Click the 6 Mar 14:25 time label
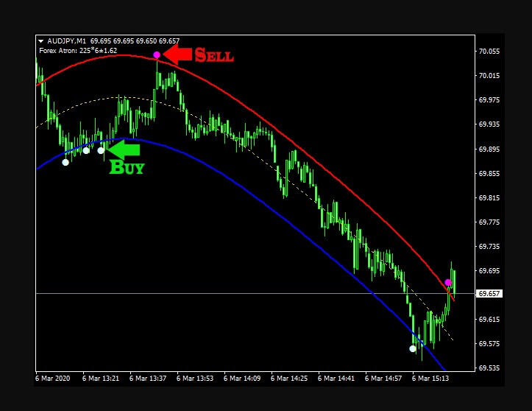 [289, 379]
